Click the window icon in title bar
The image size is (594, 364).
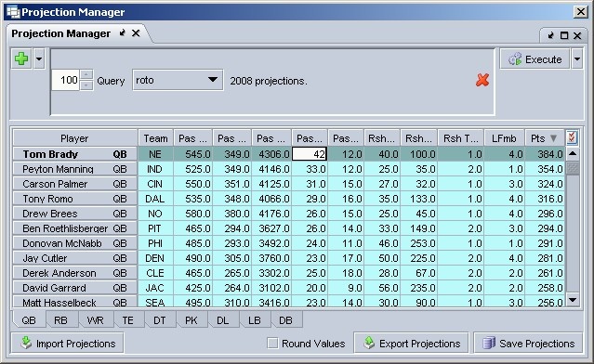13,12
